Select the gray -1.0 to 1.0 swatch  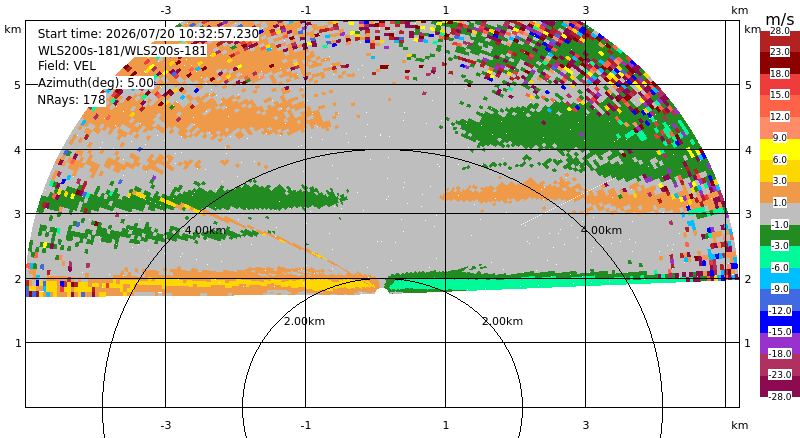tap(780, 214)
